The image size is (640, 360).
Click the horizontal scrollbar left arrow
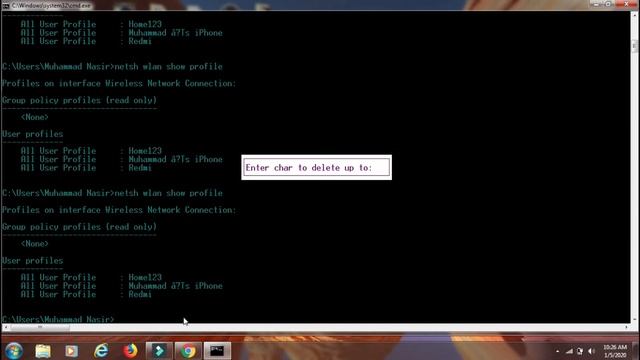pyautogui.click(x=6, y=327)
